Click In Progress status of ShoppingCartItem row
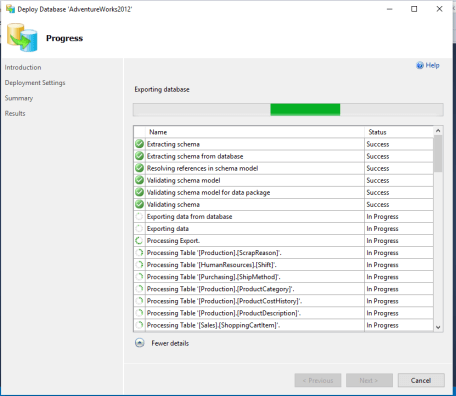 coord(382,325)
